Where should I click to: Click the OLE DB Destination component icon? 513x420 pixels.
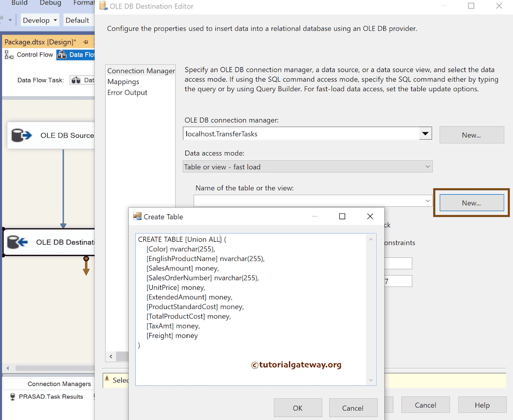pos(18,242)
